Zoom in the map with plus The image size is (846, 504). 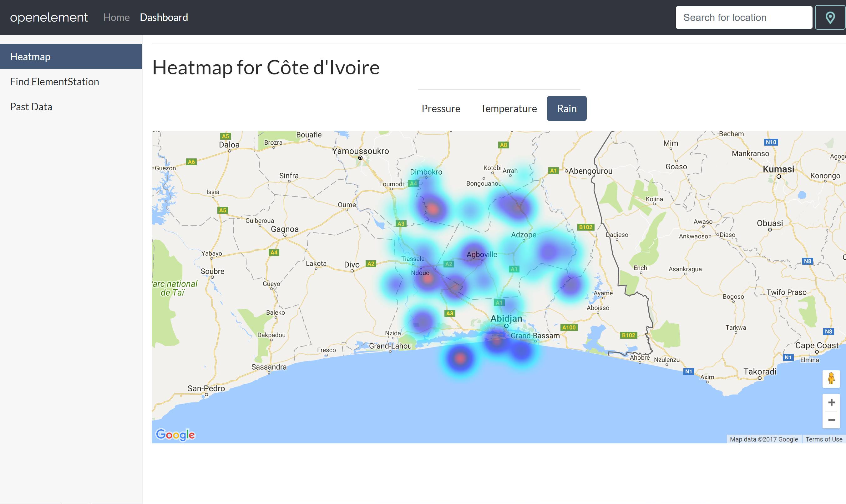tap(831, 402)
